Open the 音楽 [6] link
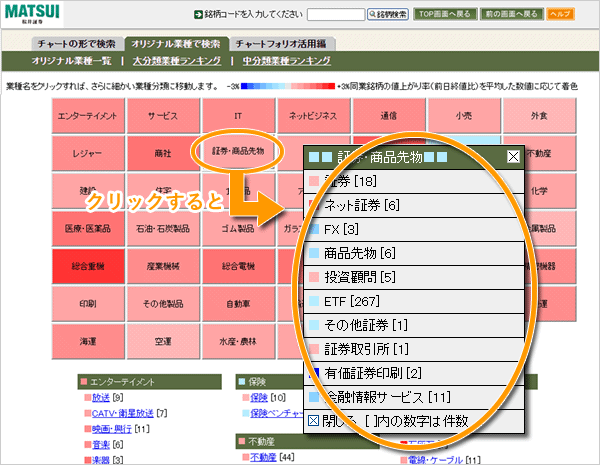This screenshot has height=465, width=600. coord(101,445)
